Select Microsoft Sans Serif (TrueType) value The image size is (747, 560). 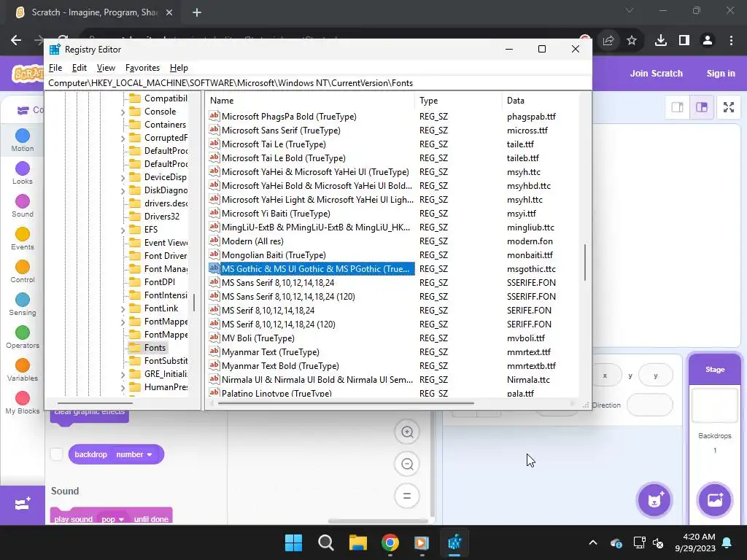[281, 130]
